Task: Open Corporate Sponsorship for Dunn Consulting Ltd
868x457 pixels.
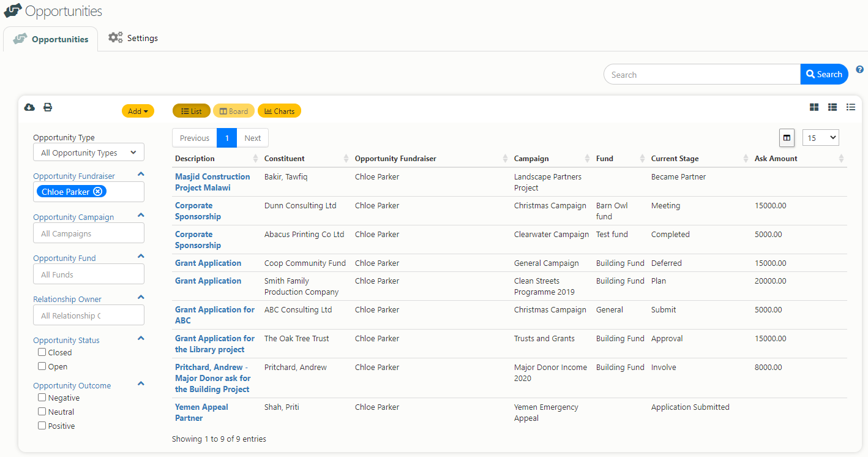Action: pyautogui.click(x=198, y=211)
